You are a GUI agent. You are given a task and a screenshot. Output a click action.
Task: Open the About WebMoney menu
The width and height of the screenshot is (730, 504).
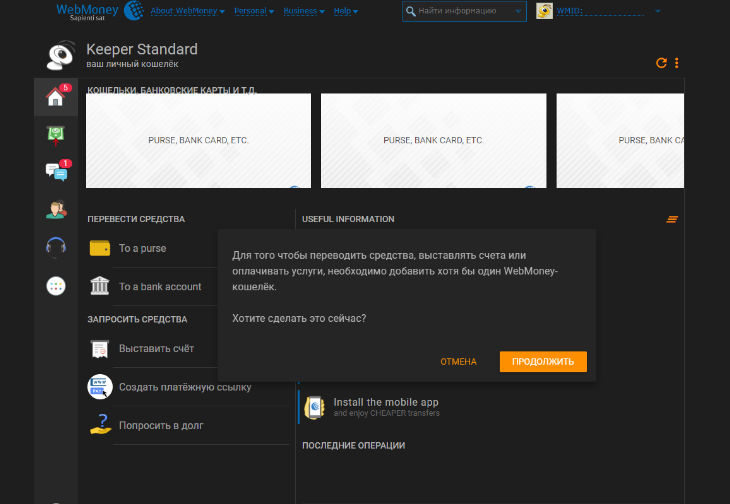[x=187, y=11]
